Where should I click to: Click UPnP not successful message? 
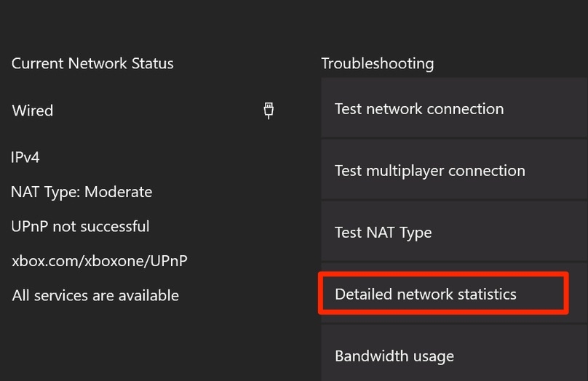click(x=80, y=227)
